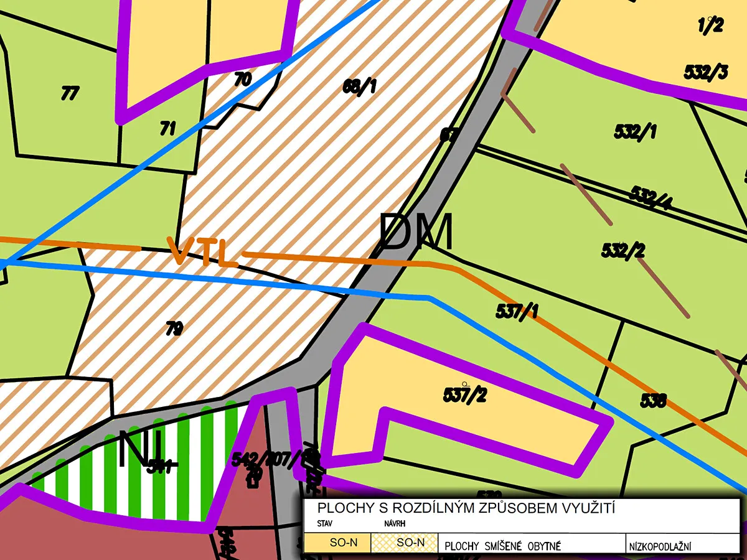
Task: Select the cross-hatched SO-N legend swatch
Action: (x=405, y=543)
